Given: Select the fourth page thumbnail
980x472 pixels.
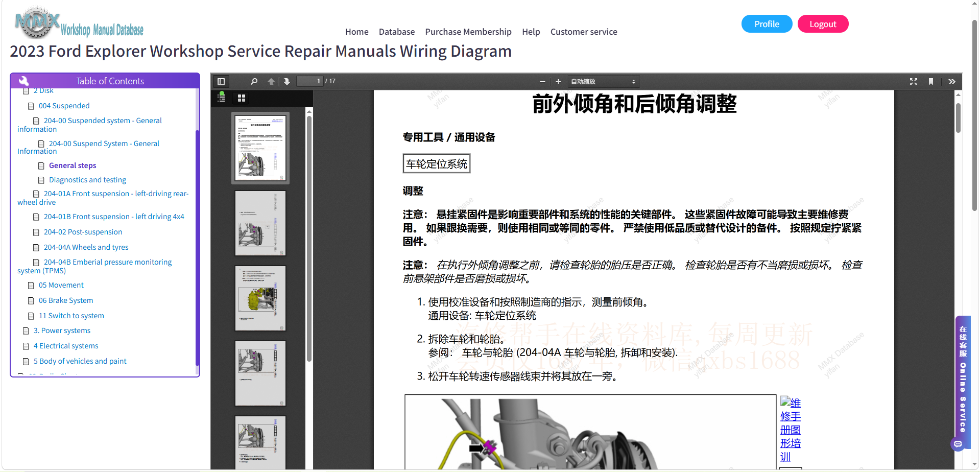Looking at the screenshot, I should pos(260,373).
